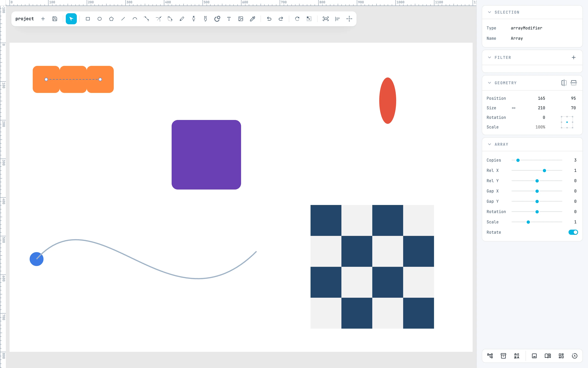The height and width of the screenshot is (368, 588).
Task: Open the fonts panel icon
Action: [517, 356]
